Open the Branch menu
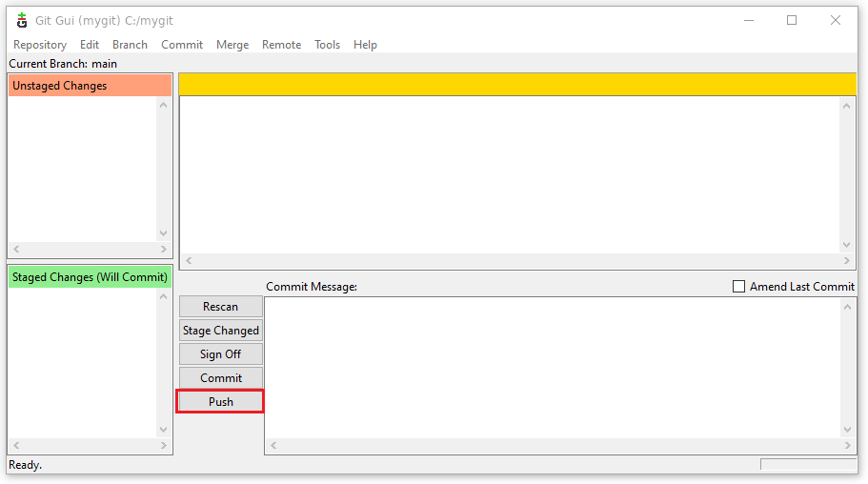Screen dimensions: 868x484 tap(130, 45)
